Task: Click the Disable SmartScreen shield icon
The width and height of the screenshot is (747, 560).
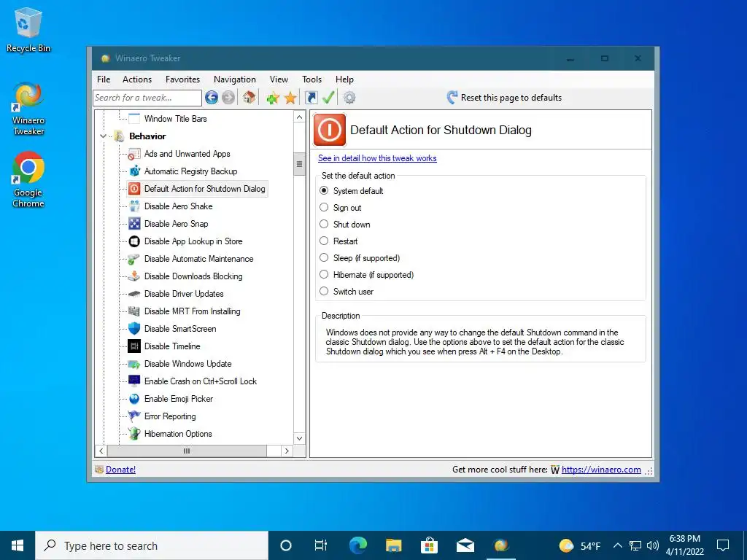Action: 134,329
